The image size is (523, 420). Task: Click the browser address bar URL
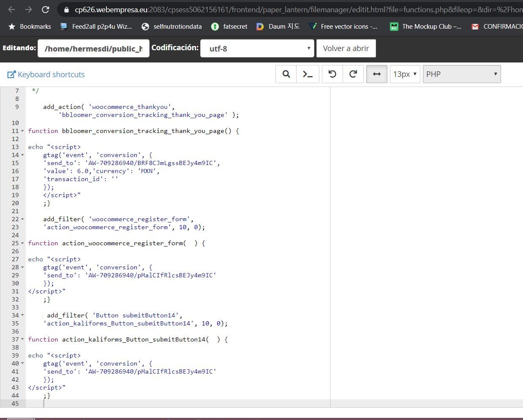click(298, 9)
